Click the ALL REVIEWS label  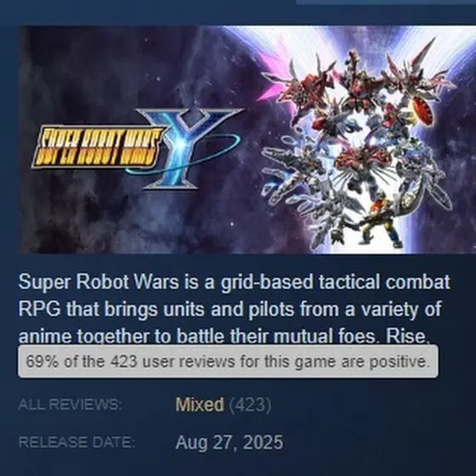[x=70, y=405]
